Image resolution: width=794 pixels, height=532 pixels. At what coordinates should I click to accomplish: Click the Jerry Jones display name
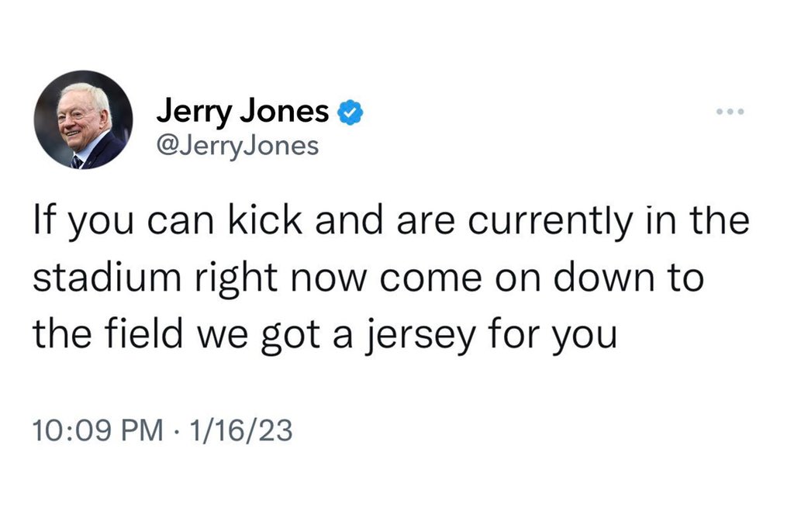243,112
